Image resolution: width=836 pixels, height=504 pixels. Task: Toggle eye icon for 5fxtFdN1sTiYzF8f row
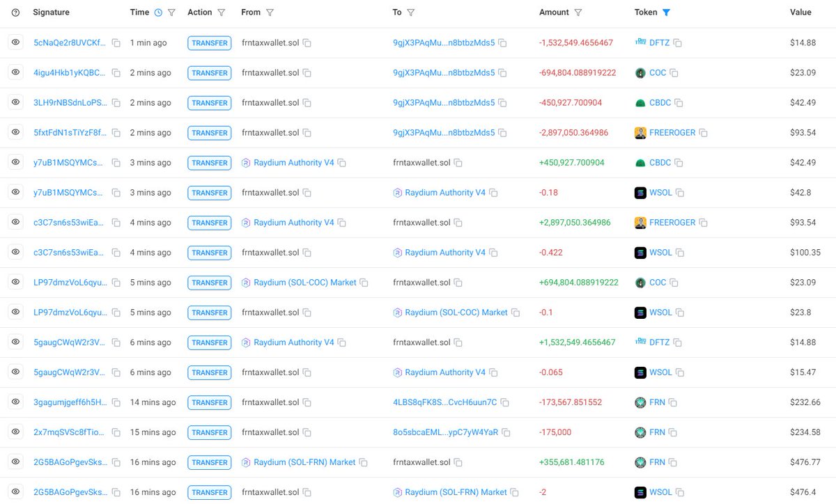pos(15,133)
